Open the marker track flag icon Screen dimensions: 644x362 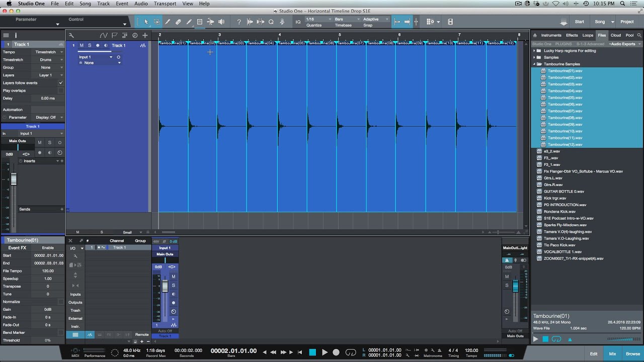coord(114,35)
